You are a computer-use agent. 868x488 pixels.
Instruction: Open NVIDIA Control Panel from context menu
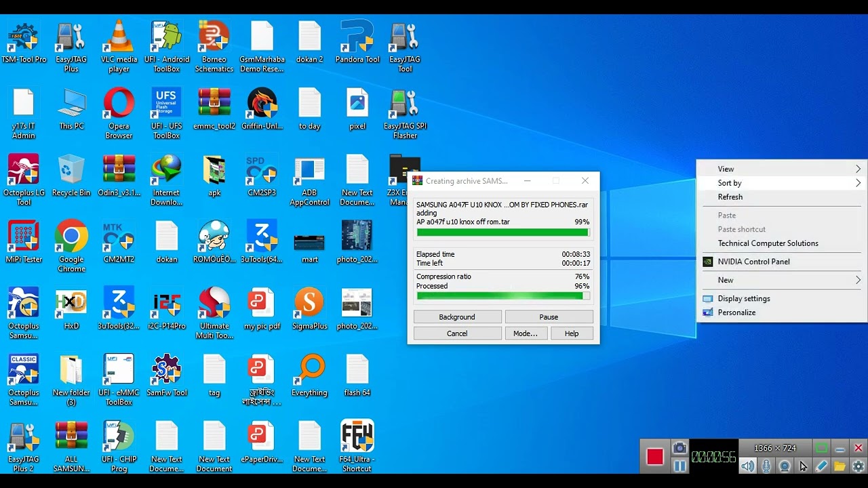(x=781, y=262)
